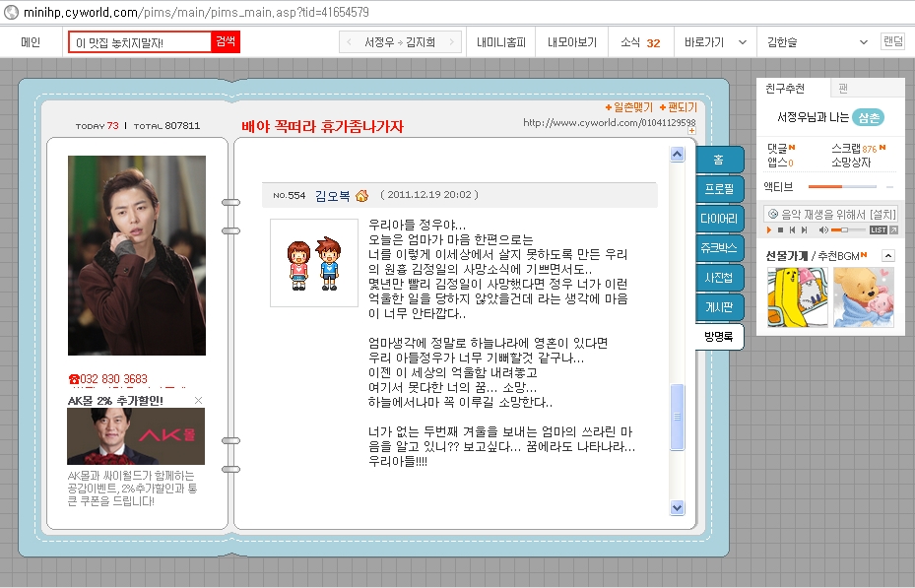The image size is (915, 588).
Task: Open the 김한솔 user dropdown
Action: tap(864, 42)
